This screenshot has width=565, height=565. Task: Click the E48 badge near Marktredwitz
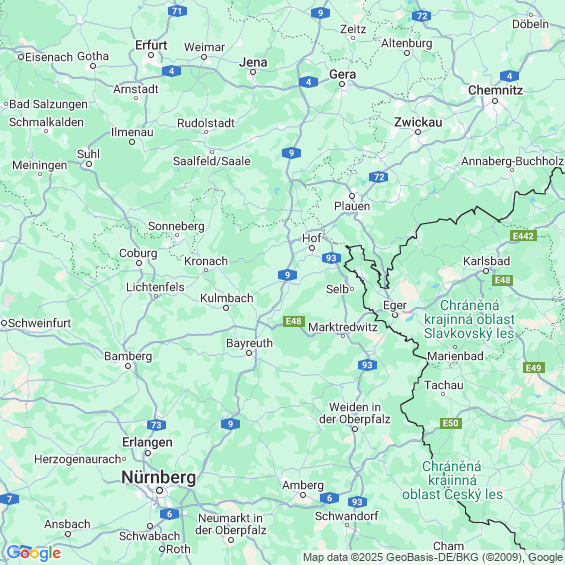click(294, 321)
